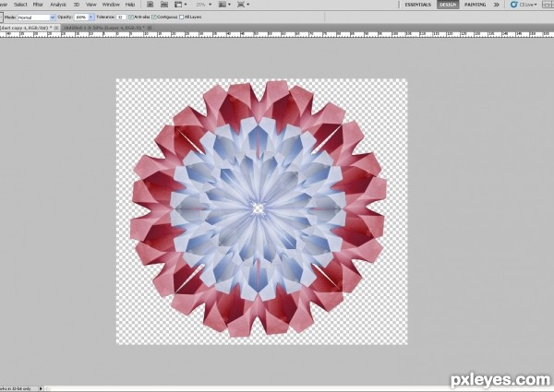554x392 pixels.
Task: Open the View Extras dropdown
Action: 181,5
